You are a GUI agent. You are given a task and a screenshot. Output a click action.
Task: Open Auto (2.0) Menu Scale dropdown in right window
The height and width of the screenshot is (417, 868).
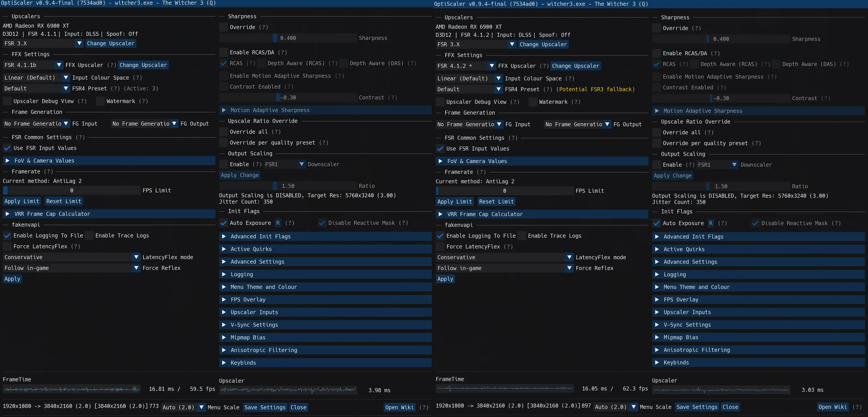coord(616,407)
